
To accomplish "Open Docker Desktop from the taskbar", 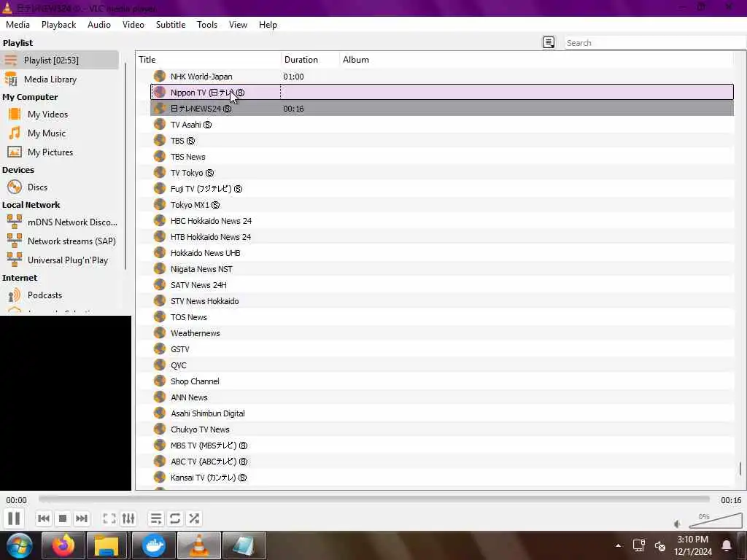I will click(153, 545).
